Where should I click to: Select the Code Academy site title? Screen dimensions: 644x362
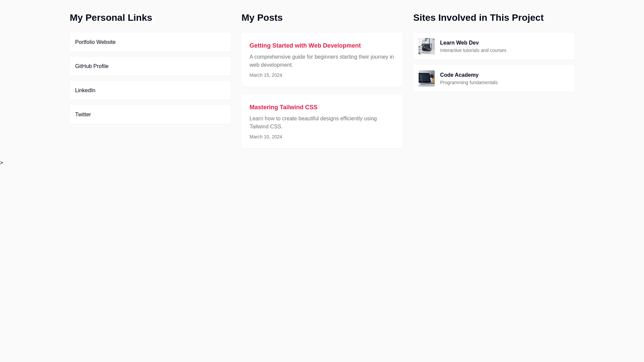tap(459, 75)
